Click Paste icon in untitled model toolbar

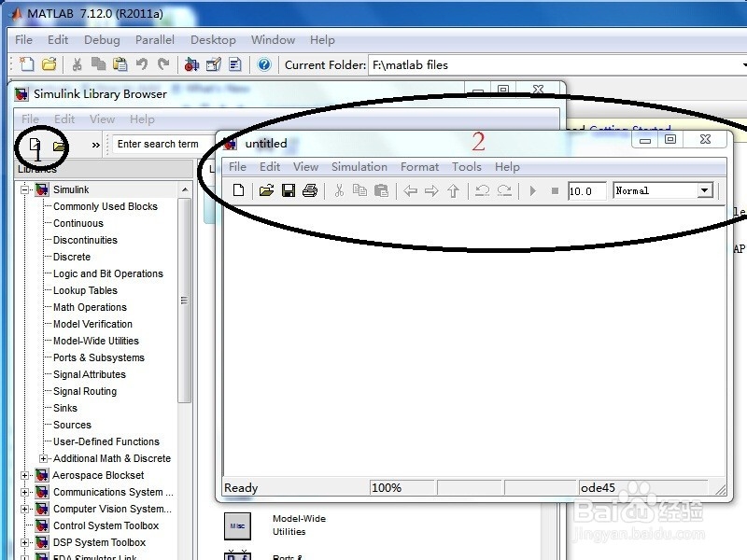(x=381, y=191)
